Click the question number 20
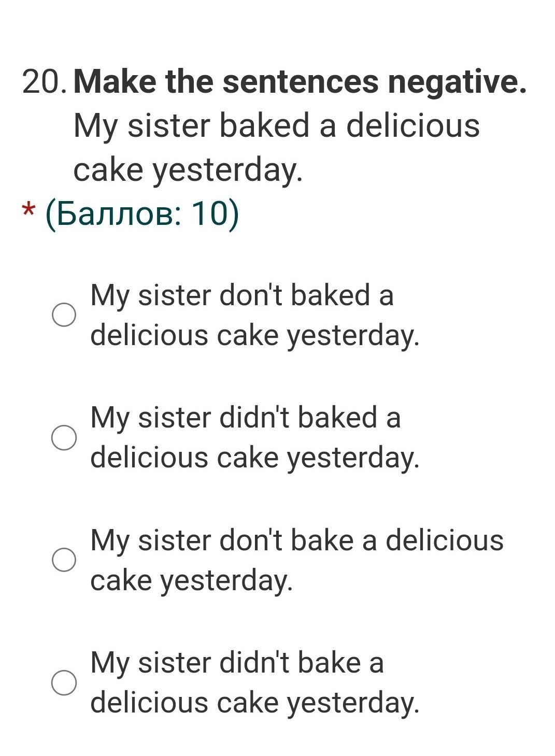The image size is (555, 756). (x=44, y=82)
